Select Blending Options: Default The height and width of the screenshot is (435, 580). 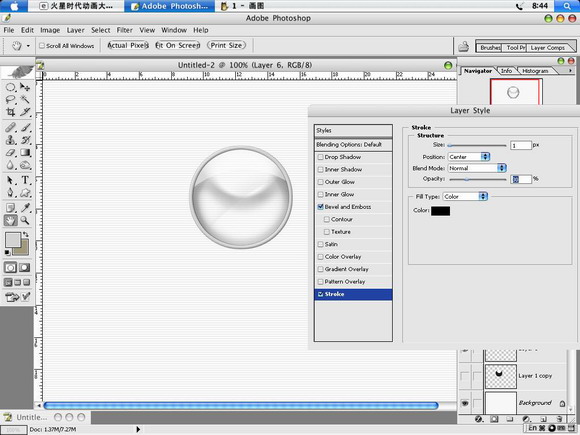click(x=353, y=145)
